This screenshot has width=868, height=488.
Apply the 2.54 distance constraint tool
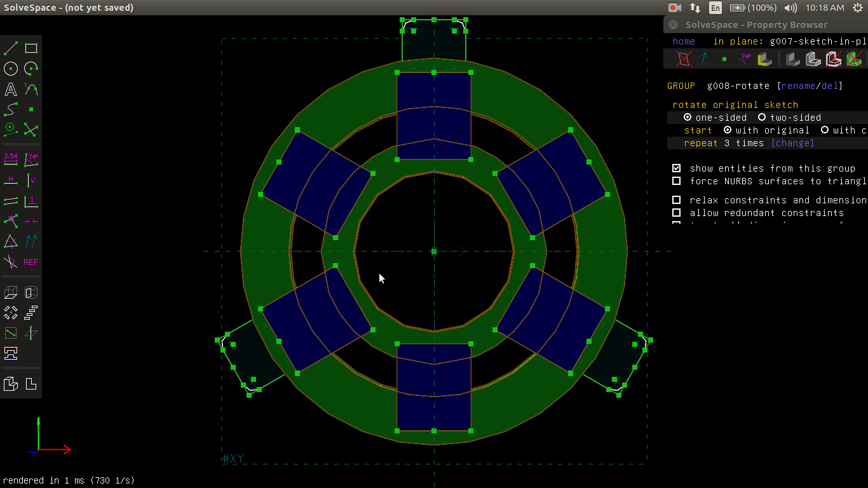click(x=11, y=159)
